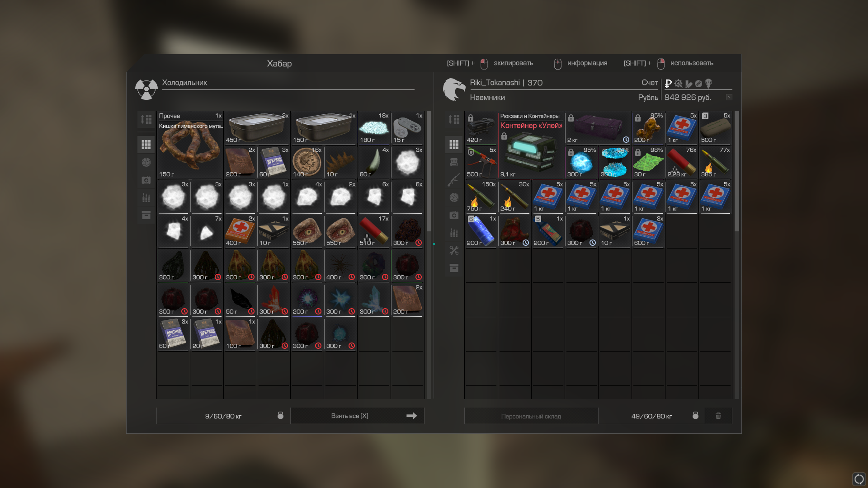Select 17x shotgun shells 510 r
This screenshot has height=488, width=868.
(374, 231)
